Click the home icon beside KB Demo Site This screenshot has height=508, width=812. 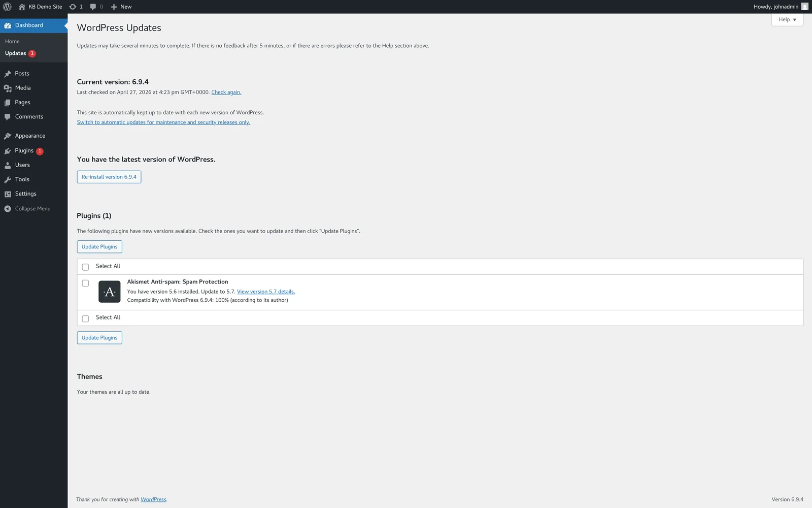point(22,7)
